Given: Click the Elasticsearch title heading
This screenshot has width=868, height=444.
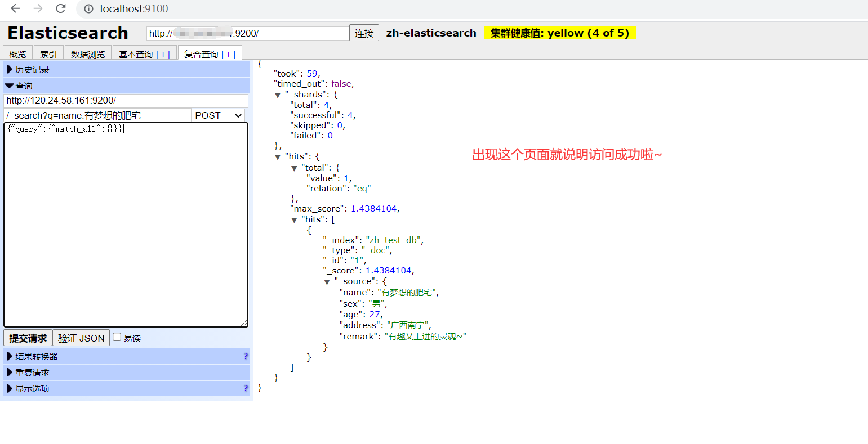Looking at the screenshot, I should (x=68, y=33).
